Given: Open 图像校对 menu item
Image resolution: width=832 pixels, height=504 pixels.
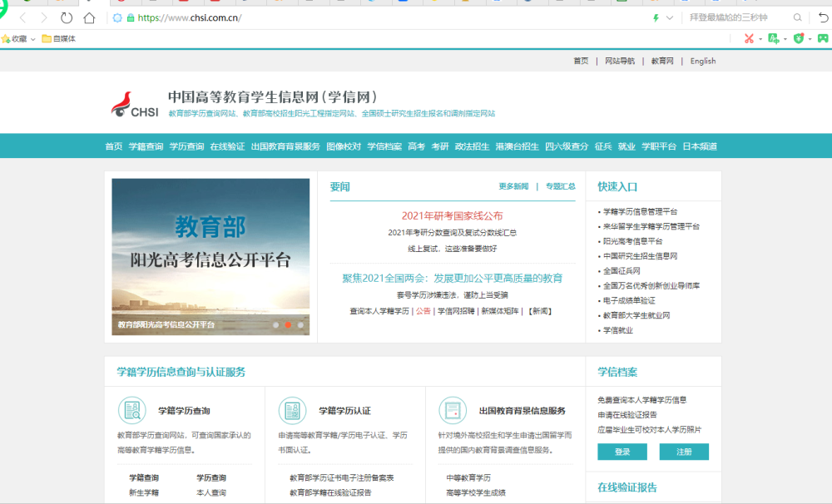Looking at the screenshot, I should (344, 146).
